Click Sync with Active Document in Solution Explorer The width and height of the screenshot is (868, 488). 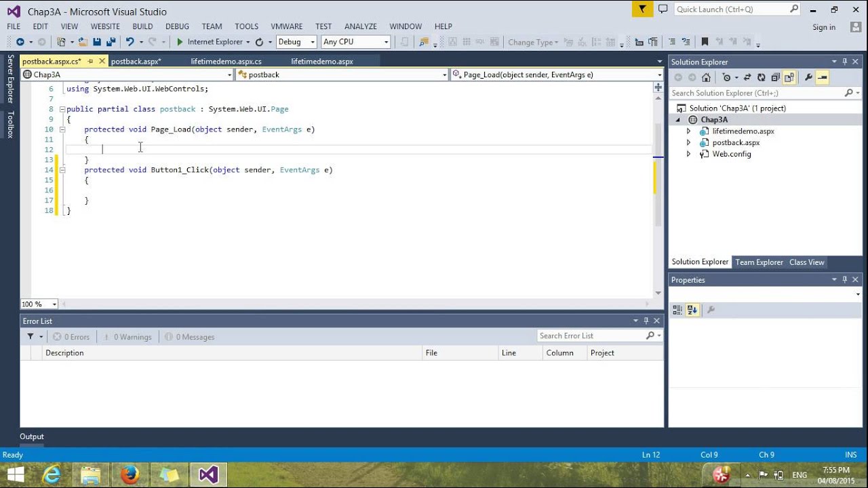[747, 77]
